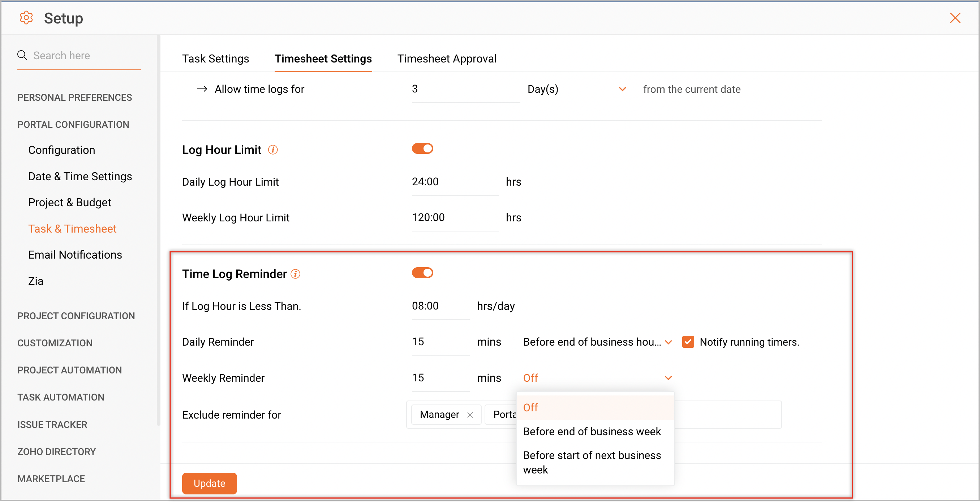
Task: Close the Setup panel with the X
Action: 955,18
